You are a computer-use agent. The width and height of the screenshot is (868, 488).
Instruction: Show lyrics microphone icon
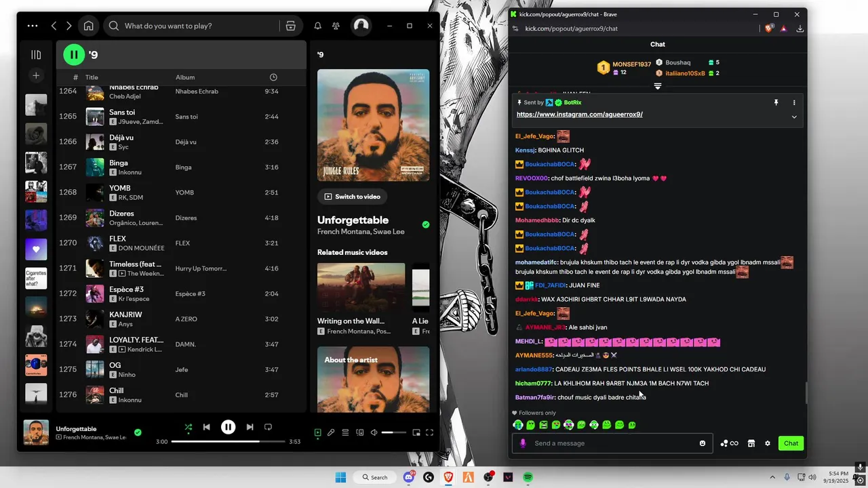331,432
